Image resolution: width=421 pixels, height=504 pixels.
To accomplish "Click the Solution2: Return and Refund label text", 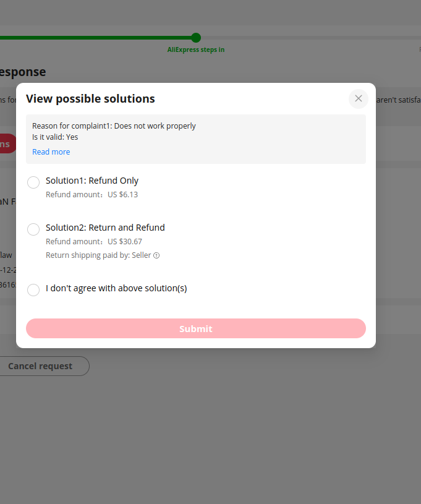I will (105, 228).
